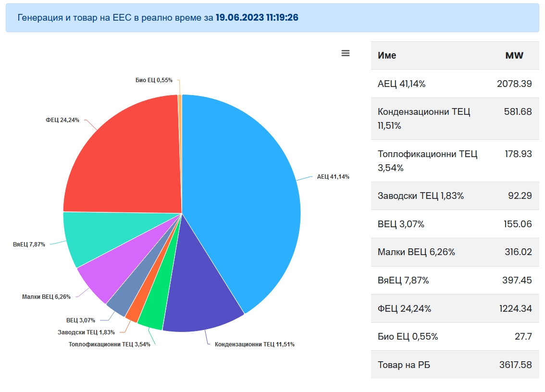
Task: Click the Заводски ТЕЦ 1,83% chart label
Action: coord(86,332)
